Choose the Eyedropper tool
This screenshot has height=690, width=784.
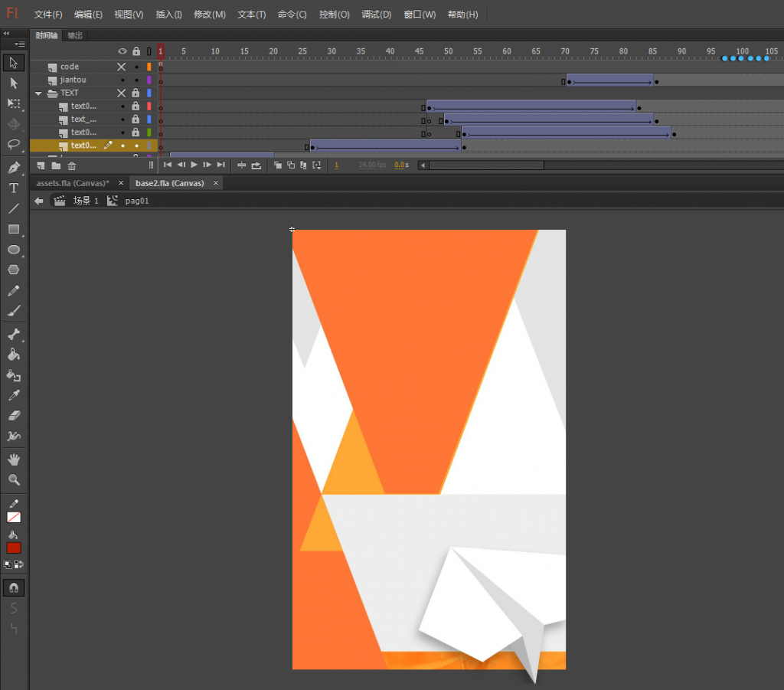coord(12,395)
